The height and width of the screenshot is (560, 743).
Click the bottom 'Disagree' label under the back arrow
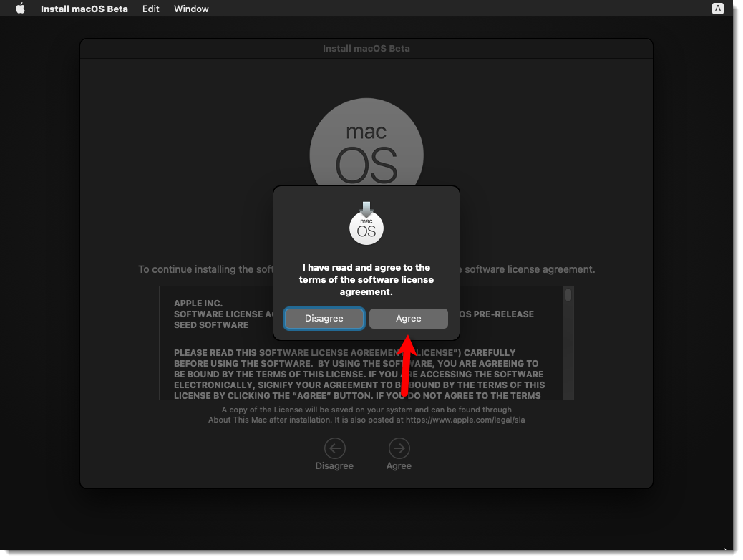click(x=334, y=465)
